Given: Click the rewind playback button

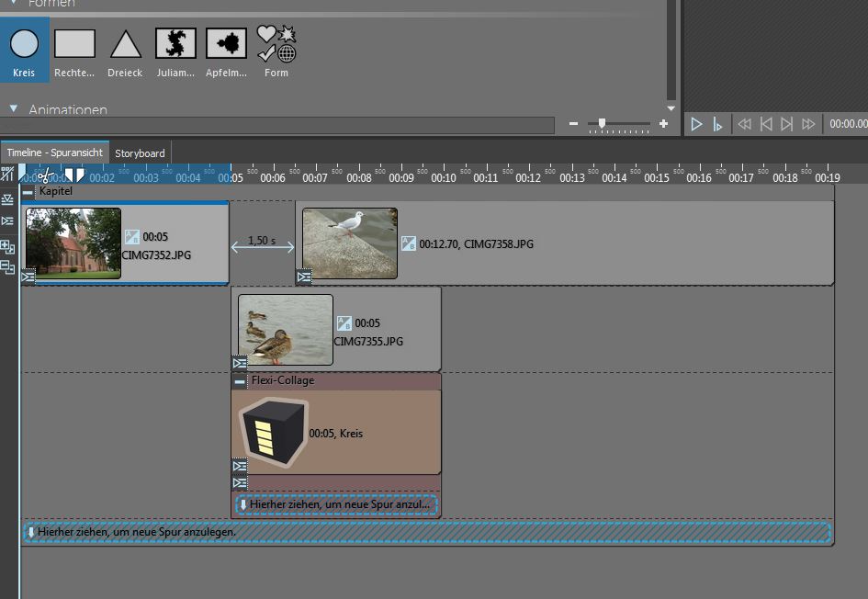Looking at the screenshot, I should click(x=744, y=124).
